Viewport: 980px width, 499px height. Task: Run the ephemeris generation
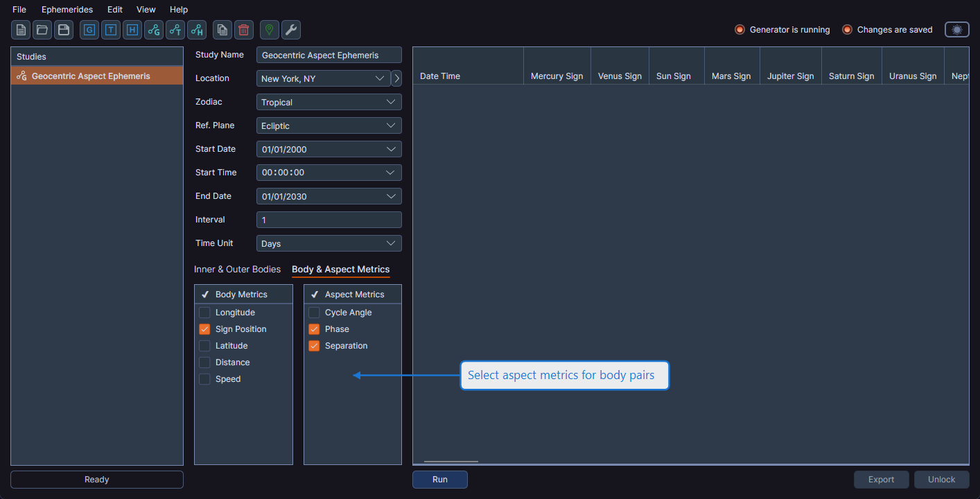(439, 479)
